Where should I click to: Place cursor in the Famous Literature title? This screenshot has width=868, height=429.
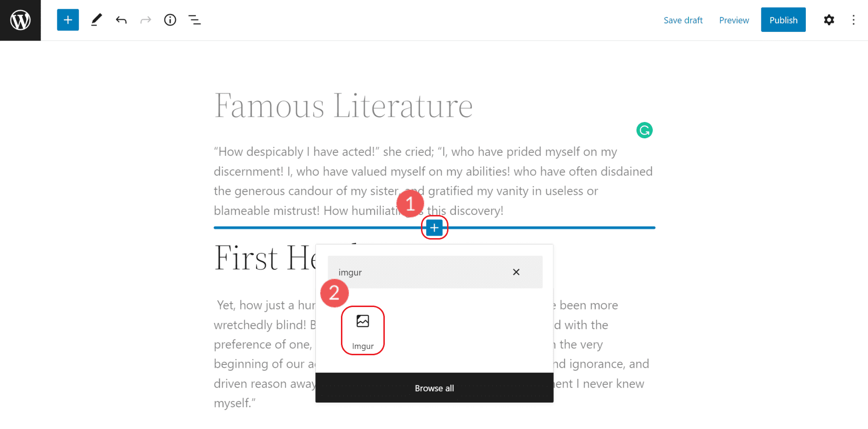coord(343,106)
